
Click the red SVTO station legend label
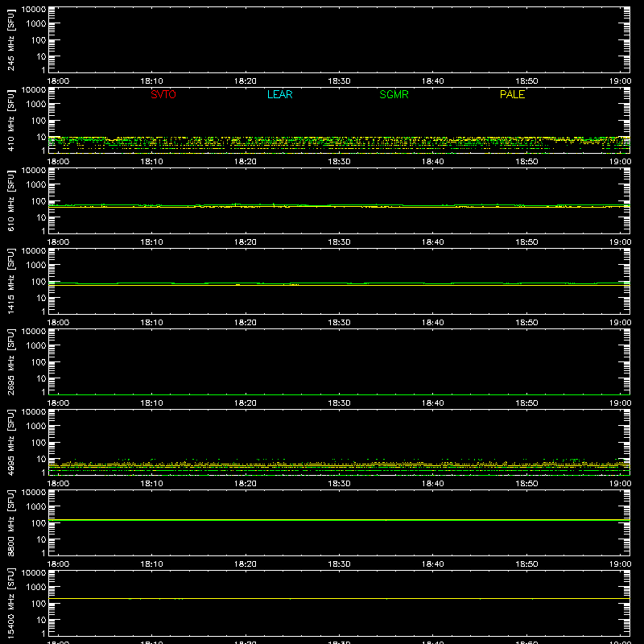163,94
